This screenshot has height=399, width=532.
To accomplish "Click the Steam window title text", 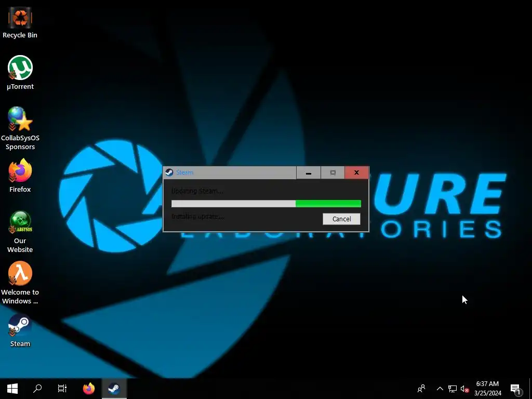I will tap(185, 172).
